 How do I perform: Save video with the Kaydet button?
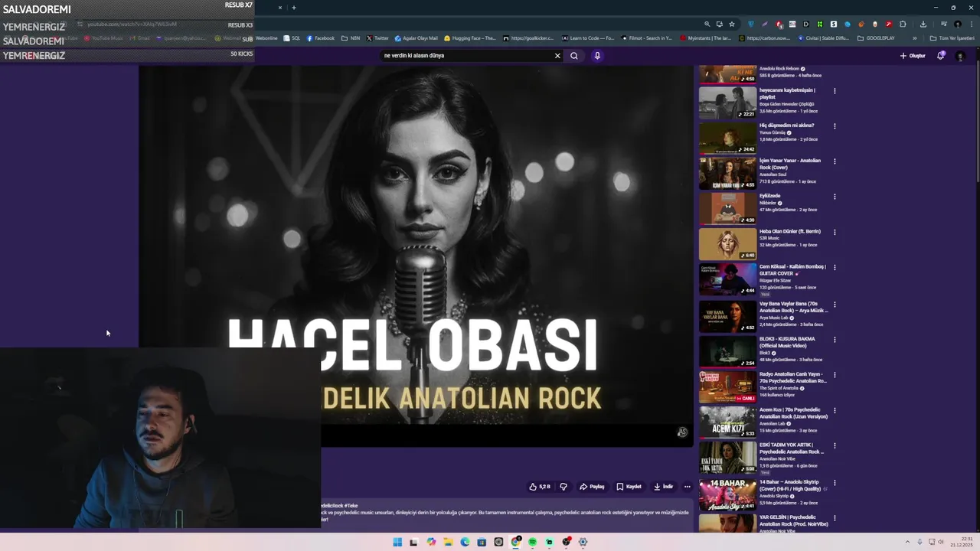point(629,487)
